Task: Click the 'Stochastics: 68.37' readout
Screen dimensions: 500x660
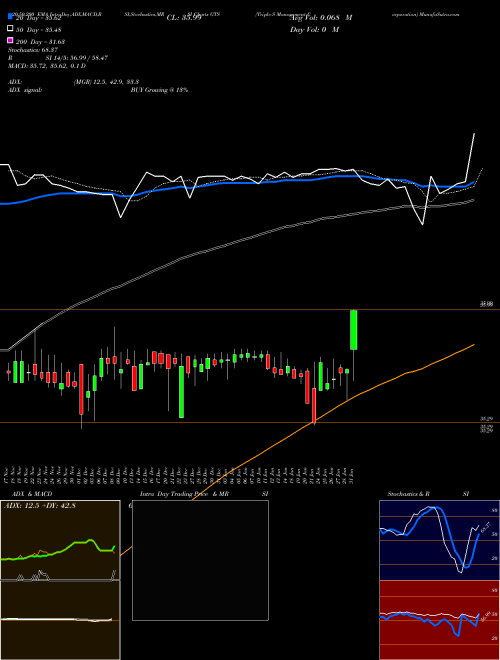Action: coord(32,50)
